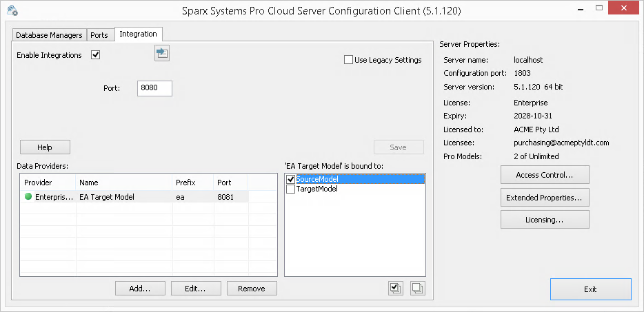Click the application icon in title bar
The image size is (644, 312).
[x=12, y=10]
